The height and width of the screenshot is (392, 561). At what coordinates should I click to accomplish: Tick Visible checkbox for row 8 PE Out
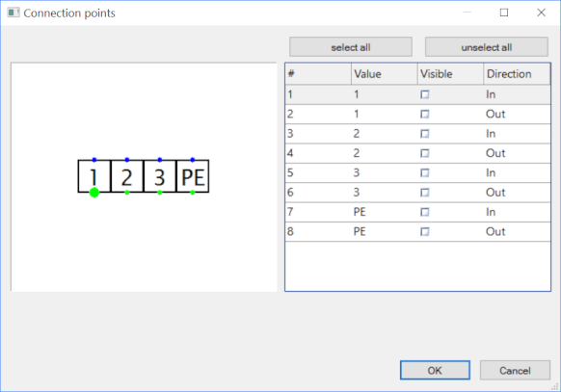tap(425, 232)
